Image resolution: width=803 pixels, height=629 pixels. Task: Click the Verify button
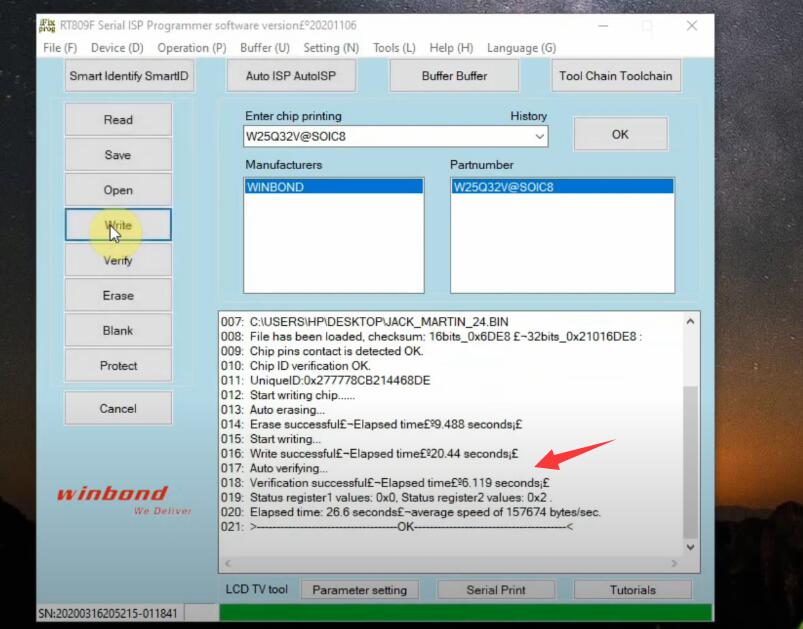[x=118, y=260]
